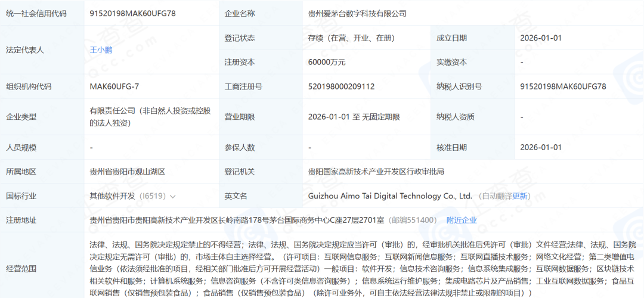
Task: Select registration authority 贵阳国家高新技术产业开发区行政审批局
Action: (376, 172)
